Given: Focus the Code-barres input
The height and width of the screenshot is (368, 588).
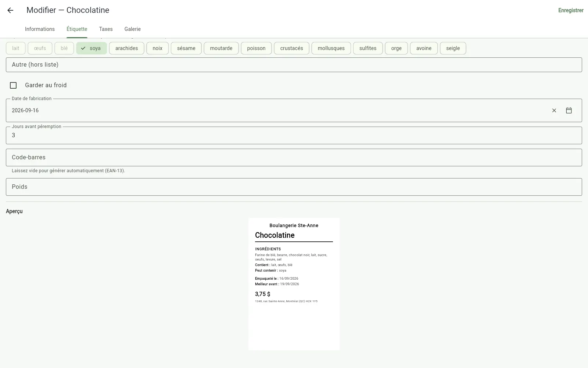Looking at the screenshot, I should click(x=294, y=158).
